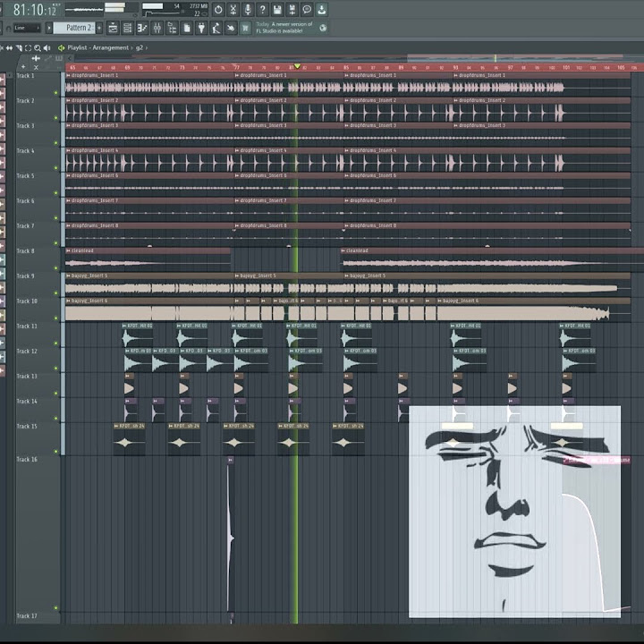Click the Playlist - Arrangement breadcrumb
This screenshot has width=644, height=644.
98,47
